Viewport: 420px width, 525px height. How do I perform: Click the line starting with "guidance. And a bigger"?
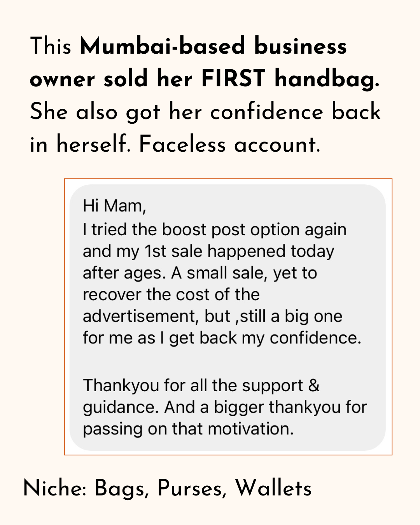[225, 407]
